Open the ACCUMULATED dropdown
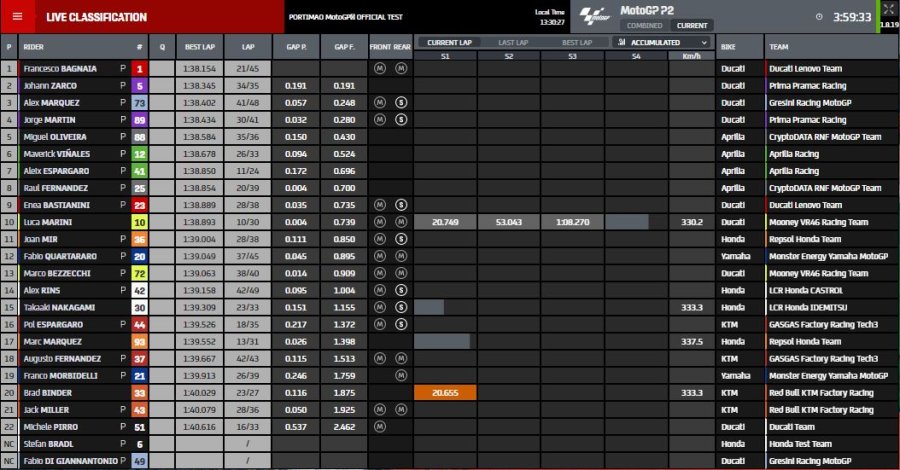Screen dimensions: 900x470 (x=662, y=42)
